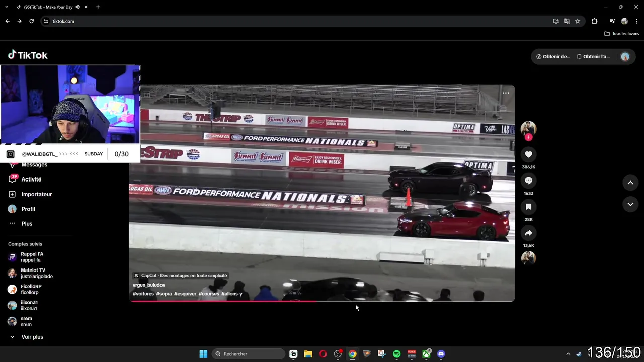View site information icon
The width and height of the screenshot is (644, 362).
tap(46, 21)
